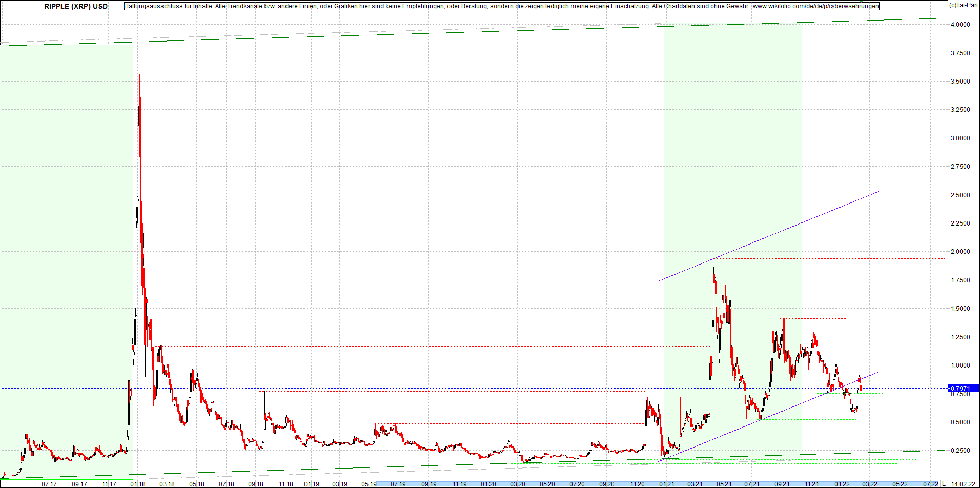Click the 0.2500 price axis label
The height and width of the screenshot is (488, 980).
click(x=961, y=451)
